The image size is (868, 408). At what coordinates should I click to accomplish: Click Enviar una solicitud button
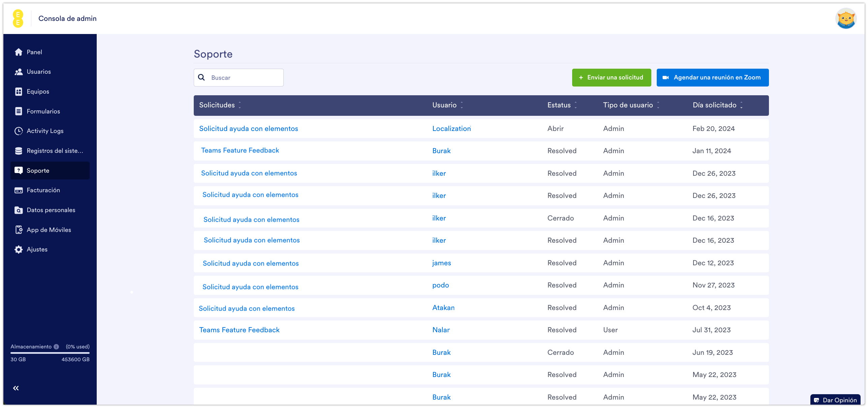point(611,77)
